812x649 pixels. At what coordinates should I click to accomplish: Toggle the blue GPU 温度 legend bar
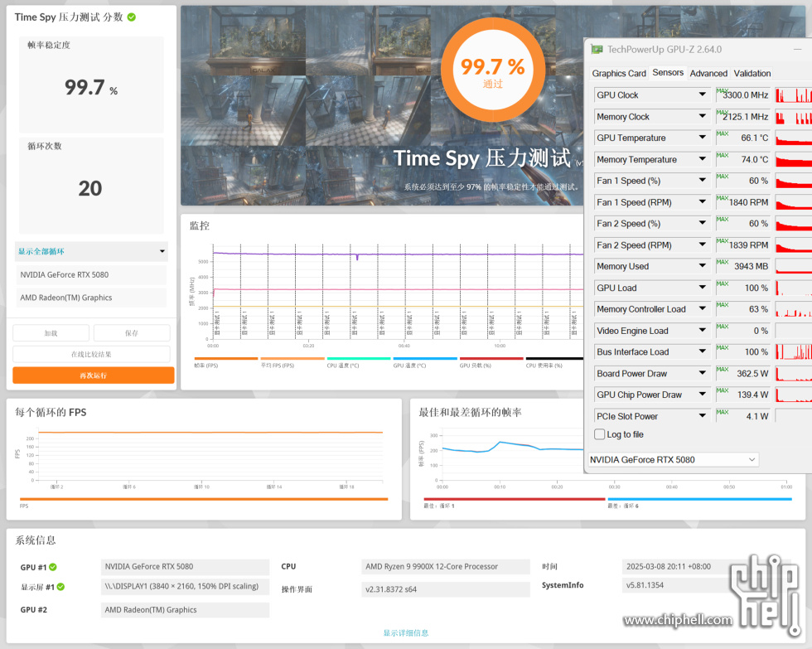(425, 358)
